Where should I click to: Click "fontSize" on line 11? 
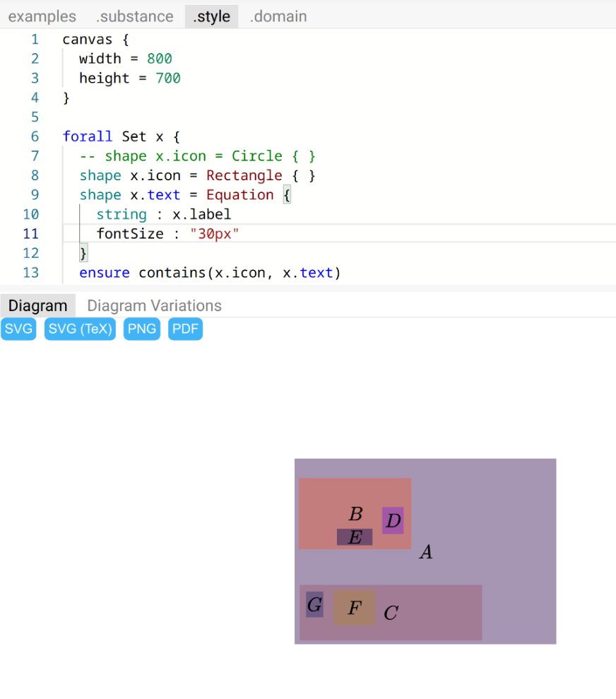(130, 234)
